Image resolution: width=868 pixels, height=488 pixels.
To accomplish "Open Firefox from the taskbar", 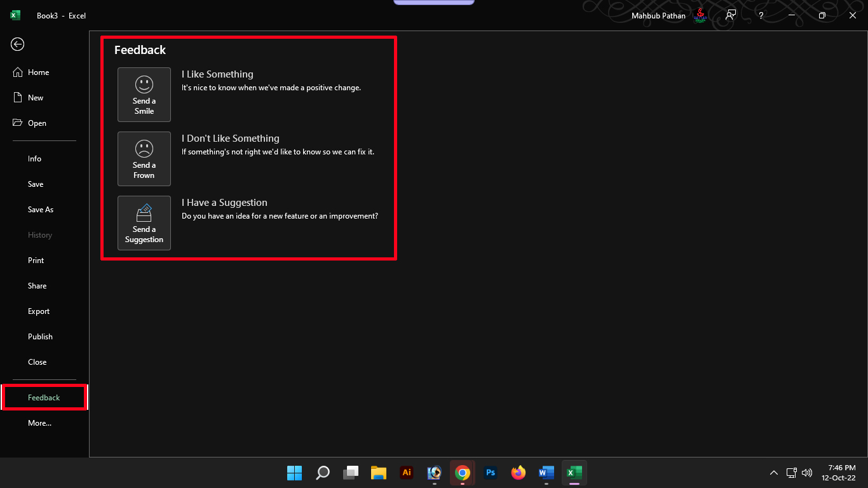I will point(519,473).
